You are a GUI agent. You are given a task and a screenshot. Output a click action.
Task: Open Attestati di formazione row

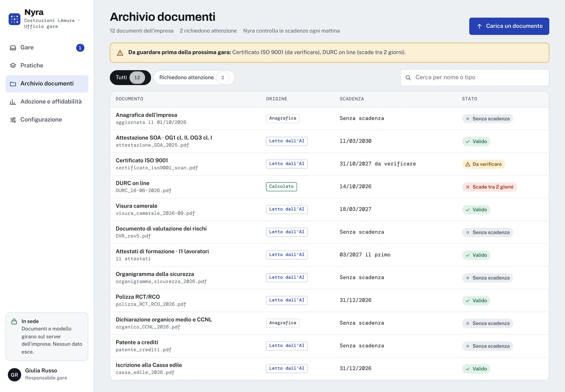tap(329, 255)
